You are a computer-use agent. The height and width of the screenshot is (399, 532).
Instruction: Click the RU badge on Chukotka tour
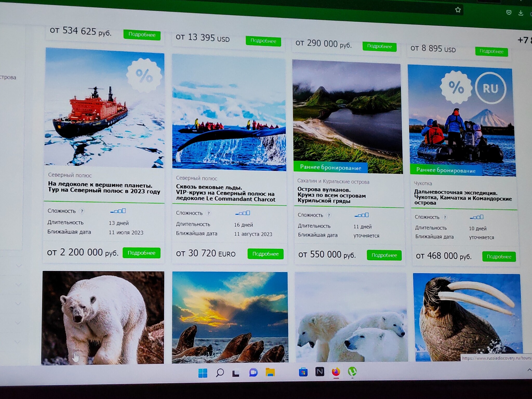coord(490,88)
